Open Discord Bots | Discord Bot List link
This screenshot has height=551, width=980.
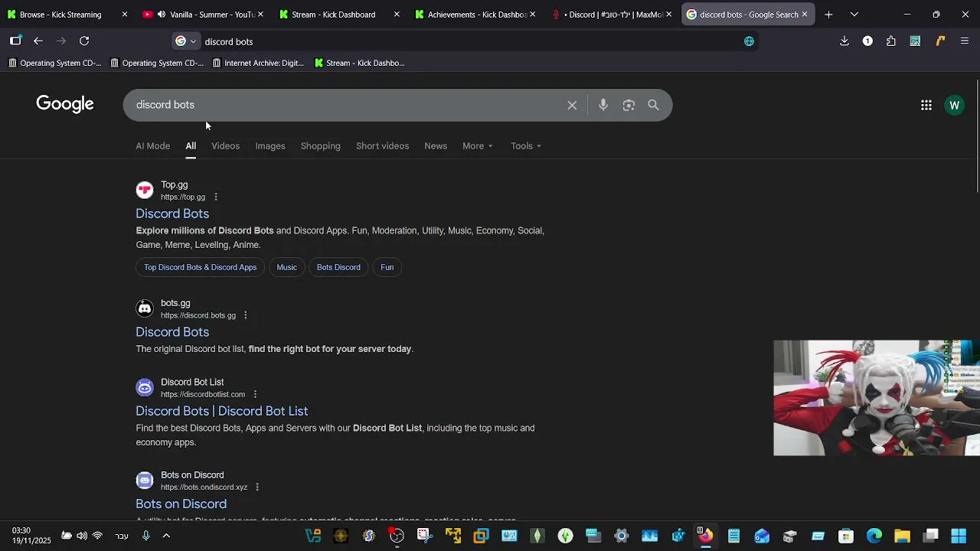[222, 412]
